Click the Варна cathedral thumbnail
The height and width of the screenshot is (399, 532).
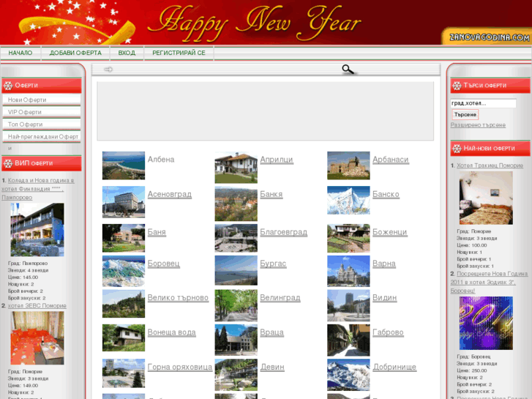coord(348,271)
